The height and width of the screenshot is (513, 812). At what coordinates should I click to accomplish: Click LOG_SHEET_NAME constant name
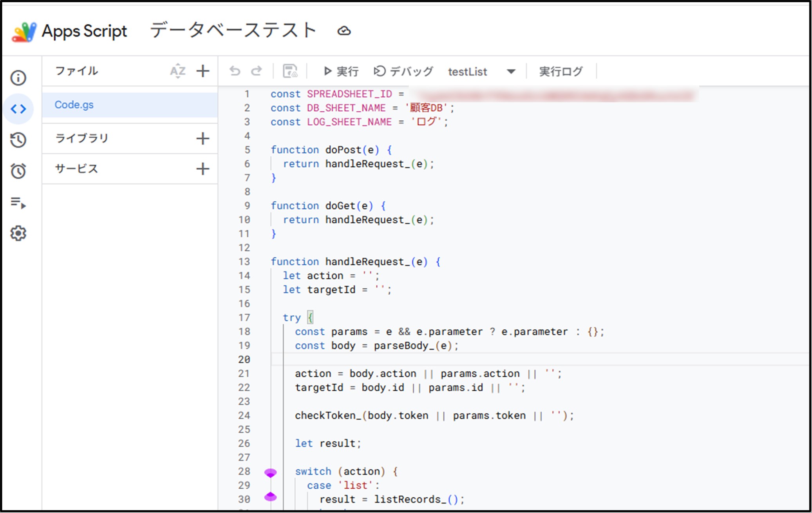click(349, 122)
